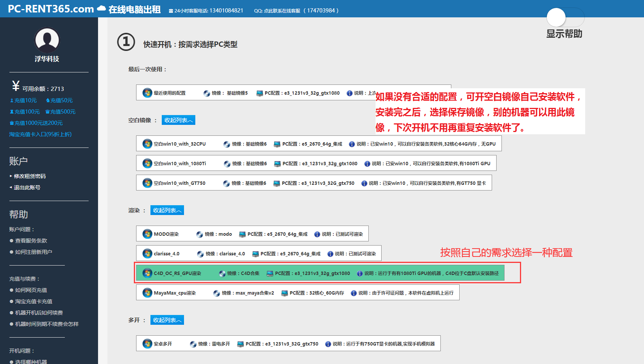
Task: Click text 镜像：modo
Action: pyautogui.click(x=218, y=234)
